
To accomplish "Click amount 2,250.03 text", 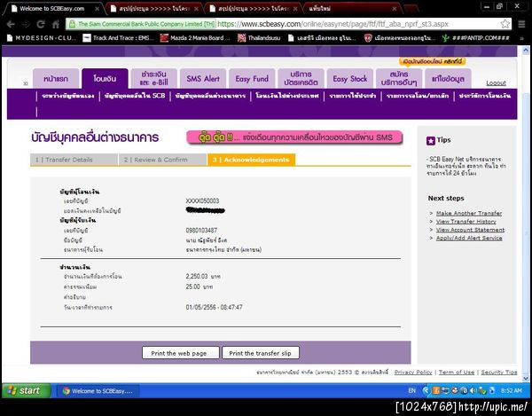I will click(197, 277).
